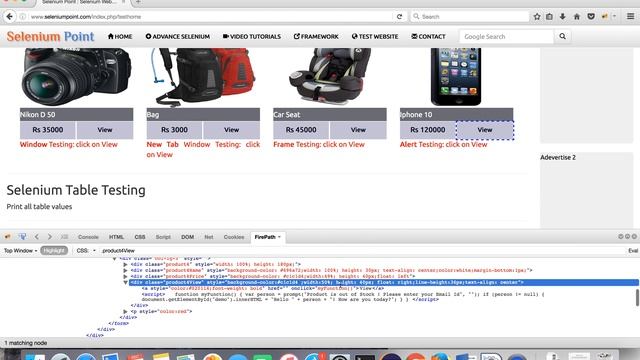Click the Rs 120000 price cell
This screenshot has width=640, height=360.
pos(428,130)
